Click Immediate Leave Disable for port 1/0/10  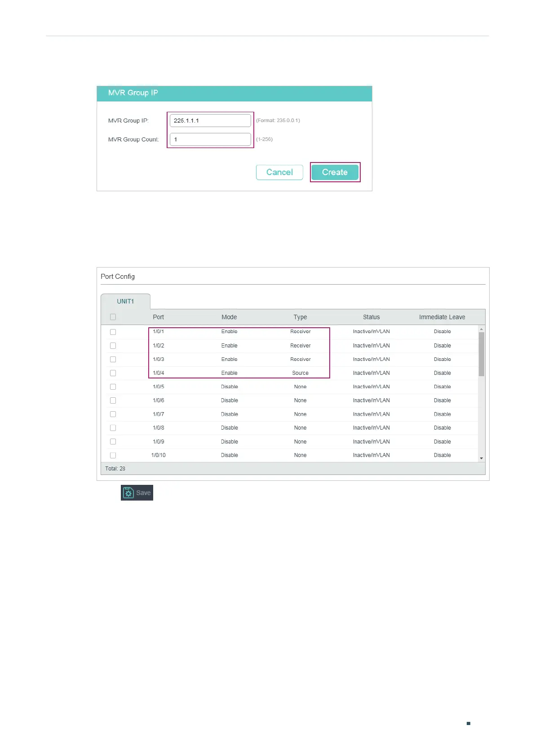click(x=442, y=455)
